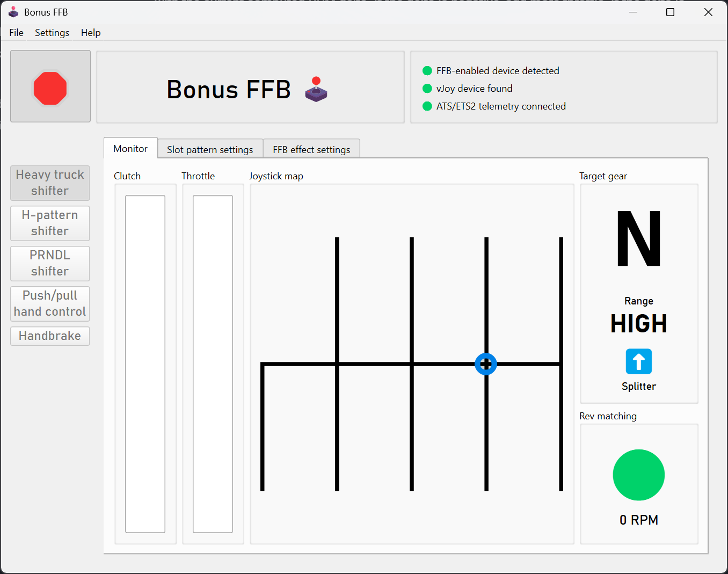Switch to the Monitor tab
This screenshot has height=574, width=728.
click(x=130, y=149)
